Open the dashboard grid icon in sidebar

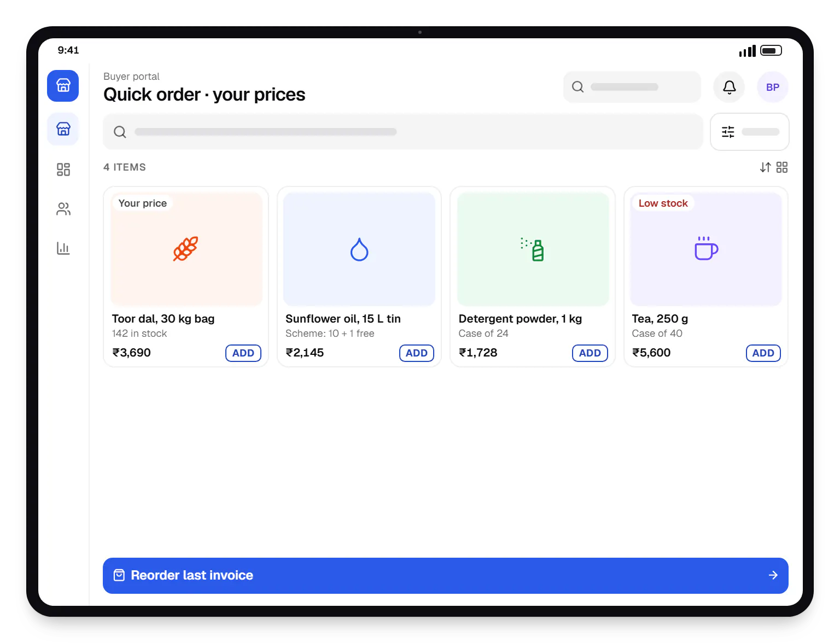pos(63,169)
